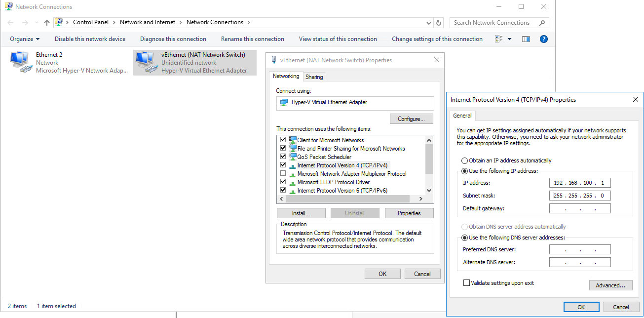Click the Back navigation arrow
The height and width of the screenshot is (318, 644).
pyautogui.click(x=11, y=23)
